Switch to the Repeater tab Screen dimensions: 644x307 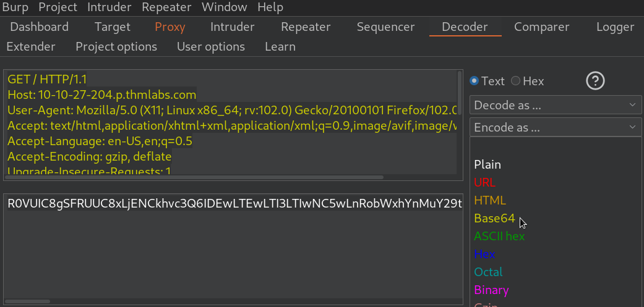coord(306,27)
